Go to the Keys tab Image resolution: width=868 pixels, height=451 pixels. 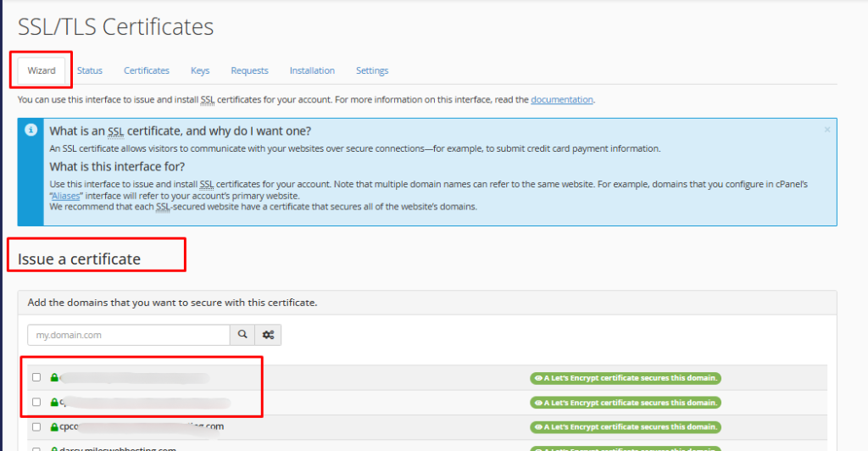(x=200, y=70)
